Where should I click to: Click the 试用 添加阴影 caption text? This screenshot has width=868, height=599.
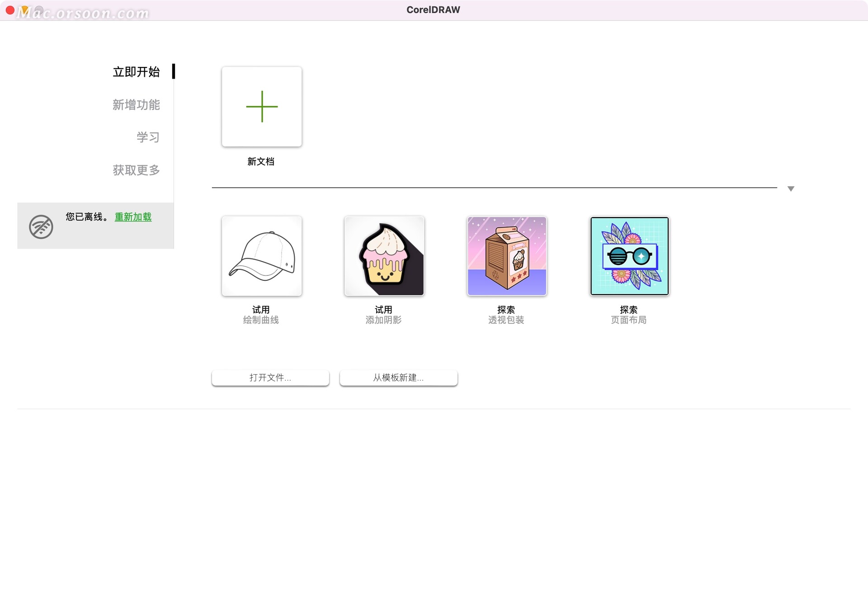point(383,315)
